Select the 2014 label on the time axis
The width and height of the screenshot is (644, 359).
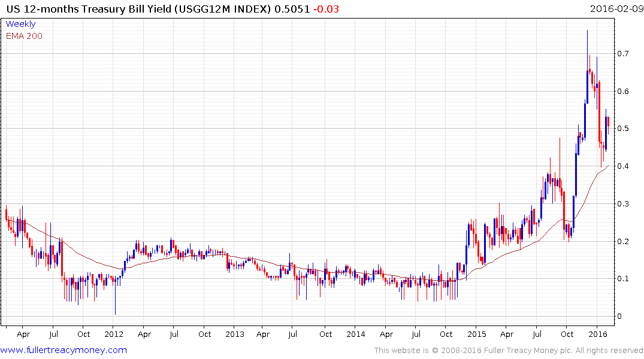pos(355,334)
